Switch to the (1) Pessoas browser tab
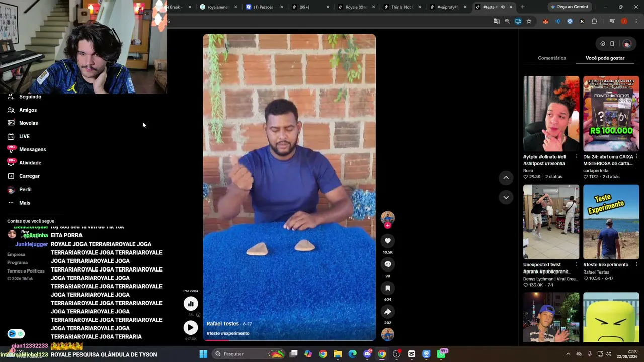Image resolution: width=644 pixels, height=362 pixels. tap(263, 7)
